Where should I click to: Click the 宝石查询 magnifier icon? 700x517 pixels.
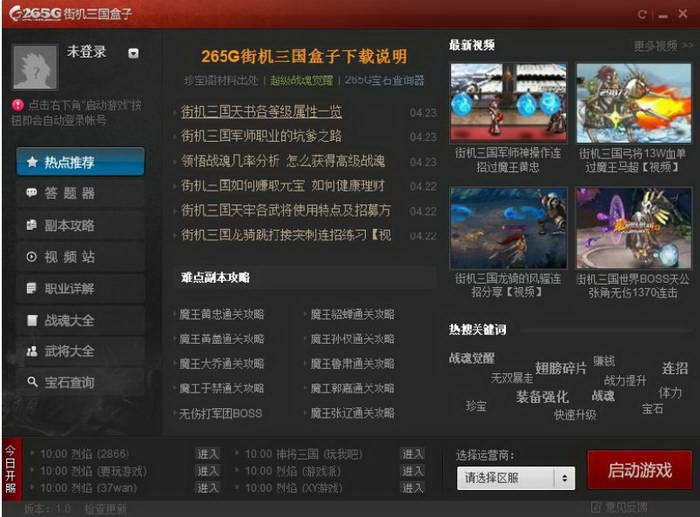tap(32, 382)
